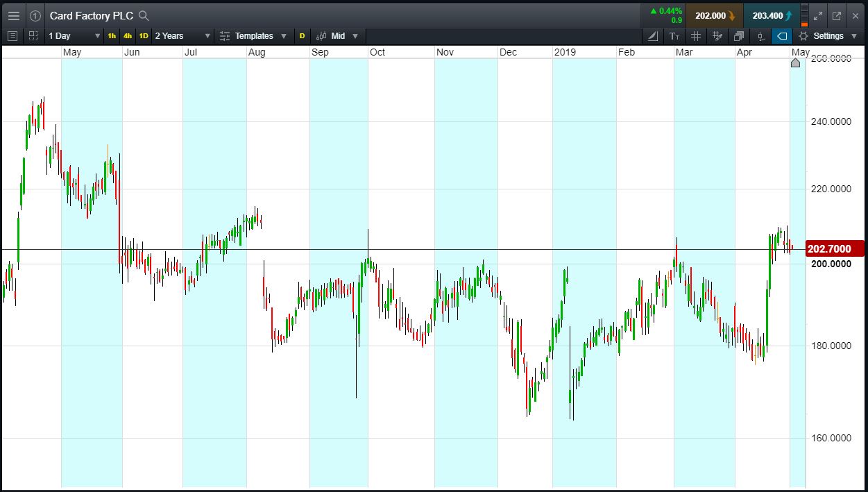The image size is (868, 492).
Task: Click the Aug month label
Action: click(257, 53)
